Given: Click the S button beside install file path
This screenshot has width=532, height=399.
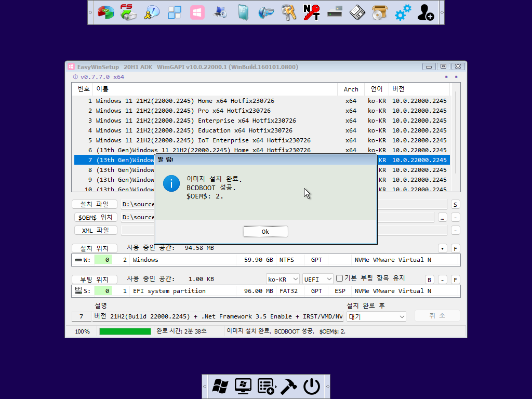Looking at the screenshot, I should tap(455, 205).
